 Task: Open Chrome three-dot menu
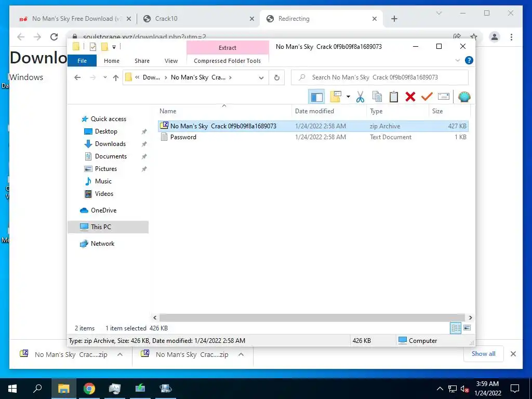[511, 37]
